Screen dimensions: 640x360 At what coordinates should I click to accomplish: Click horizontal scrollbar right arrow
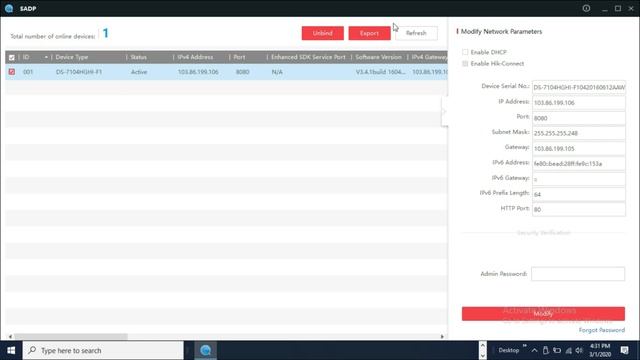[442, 337]
